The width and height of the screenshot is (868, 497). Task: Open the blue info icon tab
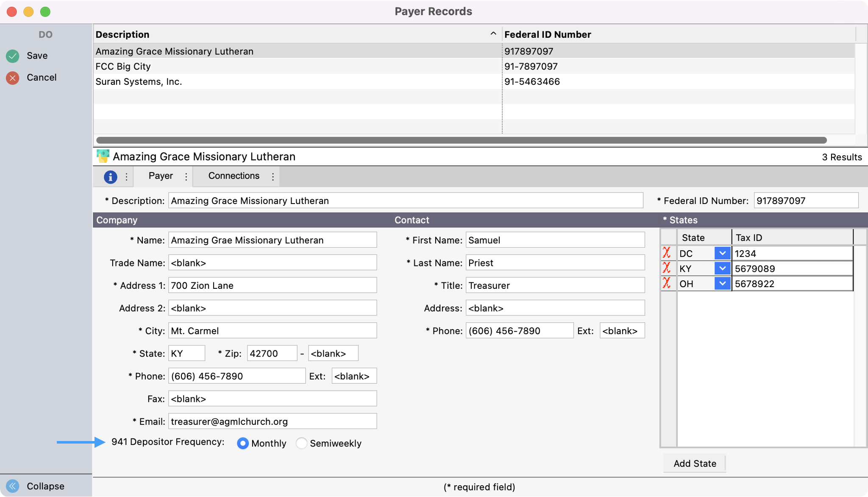pos(110,176)
